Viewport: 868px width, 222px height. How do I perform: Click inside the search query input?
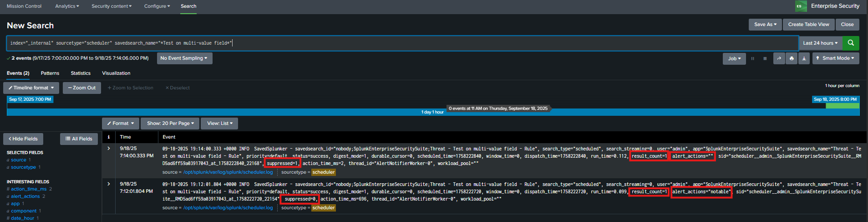click(x=401, y=43)
